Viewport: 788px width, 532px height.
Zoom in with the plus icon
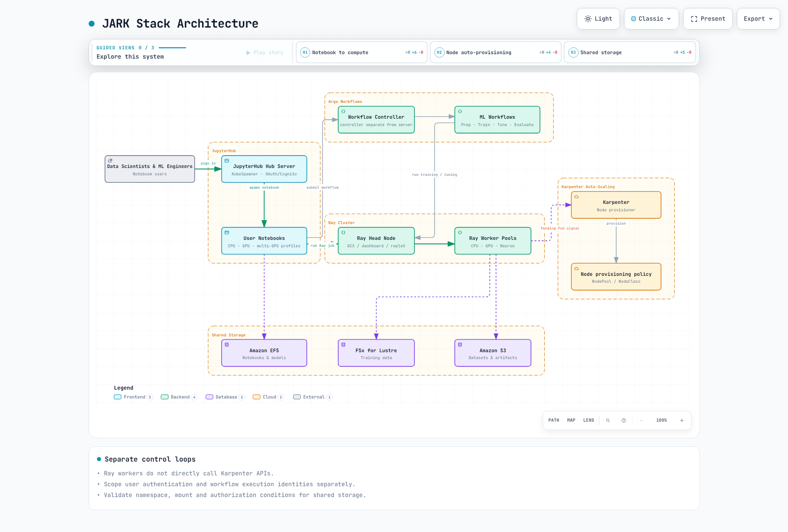[682, 421]
